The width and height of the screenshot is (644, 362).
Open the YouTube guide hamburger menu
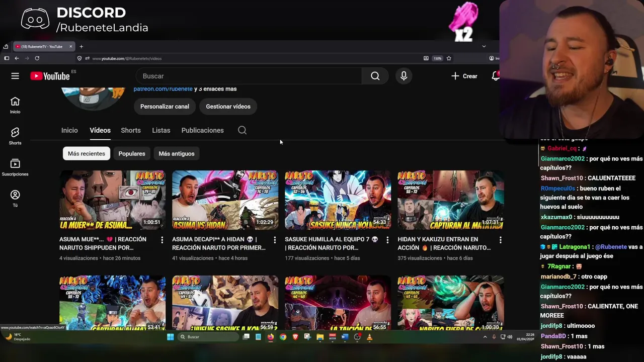pos(15,76)
